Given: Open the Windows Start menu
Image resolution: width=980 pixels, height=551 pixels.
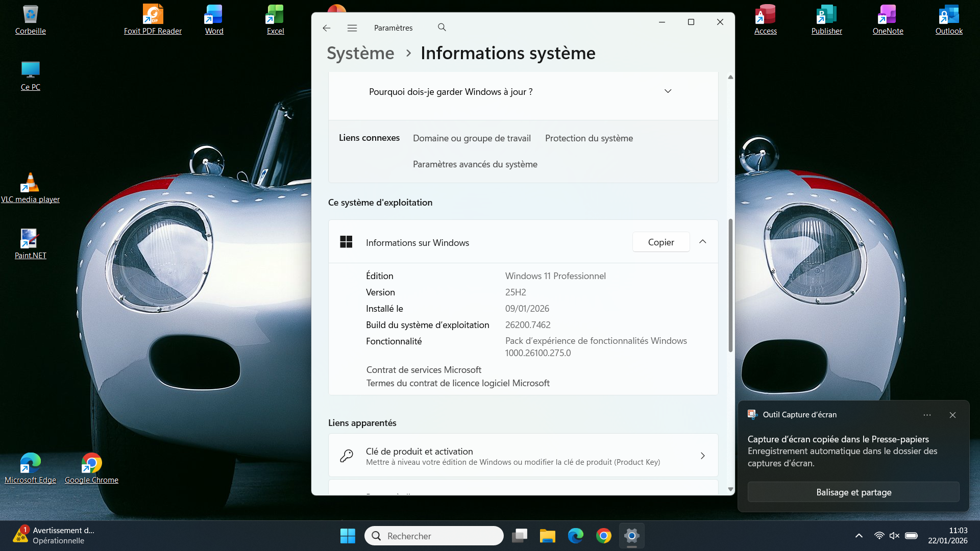Looking at the screenshot, I should click(x=348, y=536).
